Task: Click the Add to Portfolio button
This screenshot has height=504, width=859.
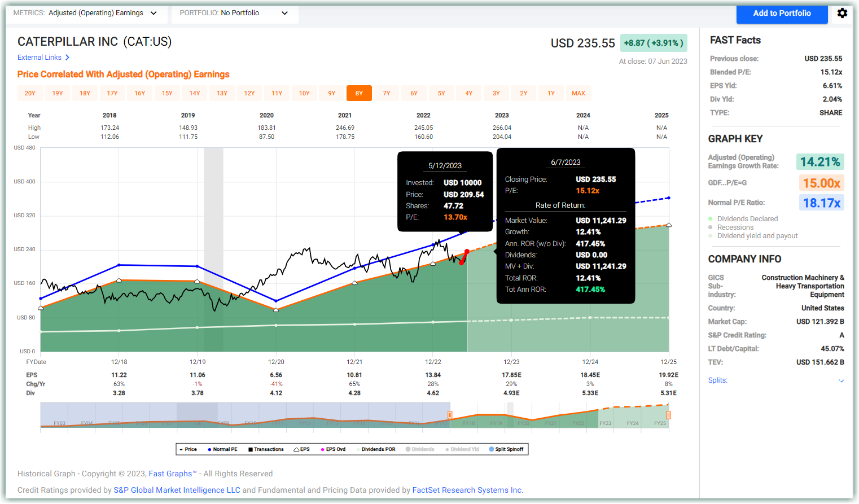Action: pyautogui.click(x=782, y=13)
